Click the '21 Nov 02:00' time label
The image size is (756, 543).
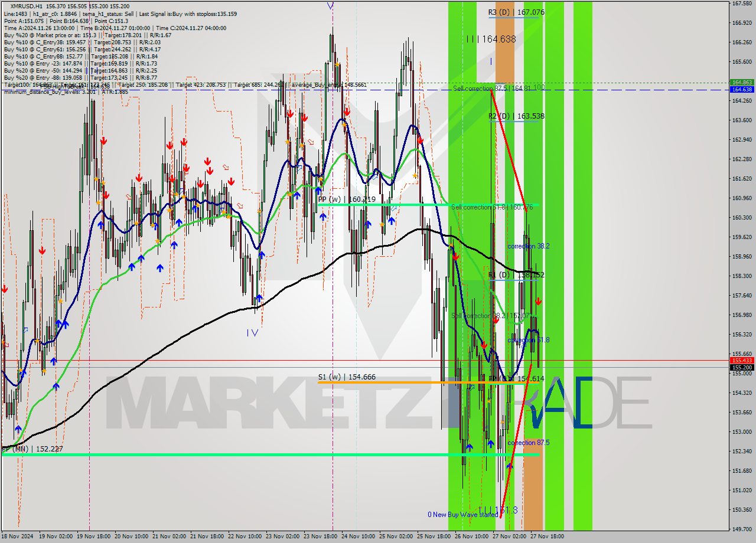(x=168, y=537)
